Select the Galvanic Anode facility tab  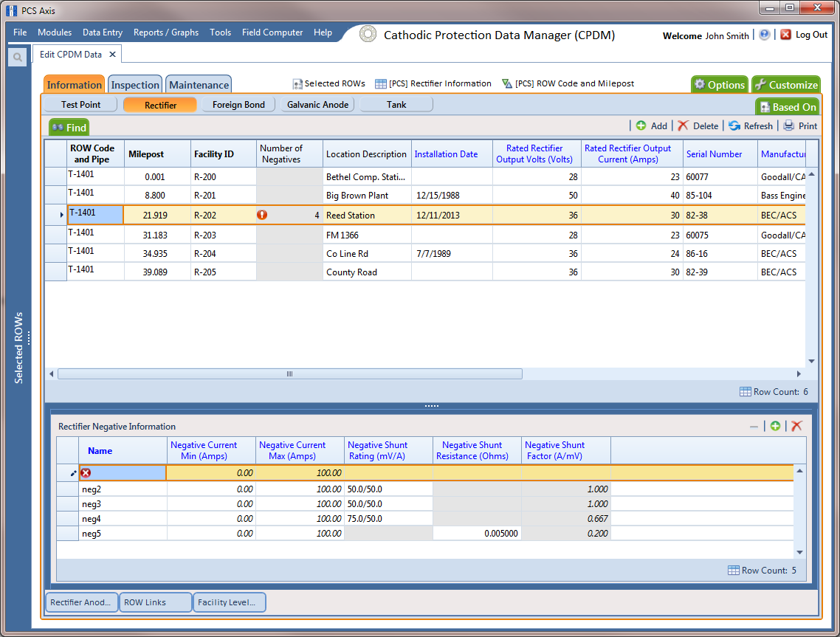[x=317, y=105]
